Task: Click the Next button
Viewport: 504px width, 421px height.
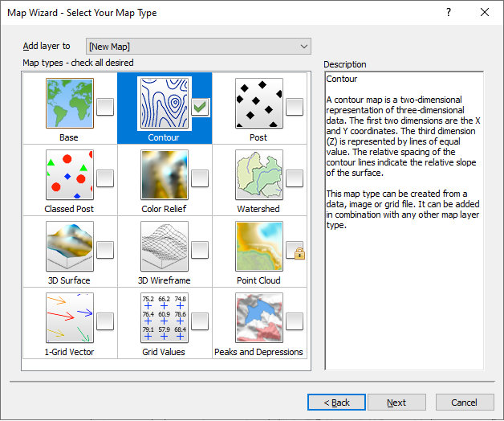Action: (x=396, y=402)
